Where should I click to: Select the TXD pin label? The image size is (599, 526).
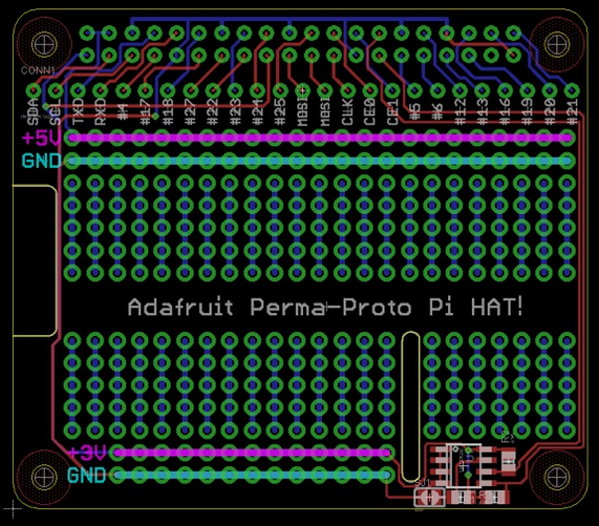tap(78, 112)
